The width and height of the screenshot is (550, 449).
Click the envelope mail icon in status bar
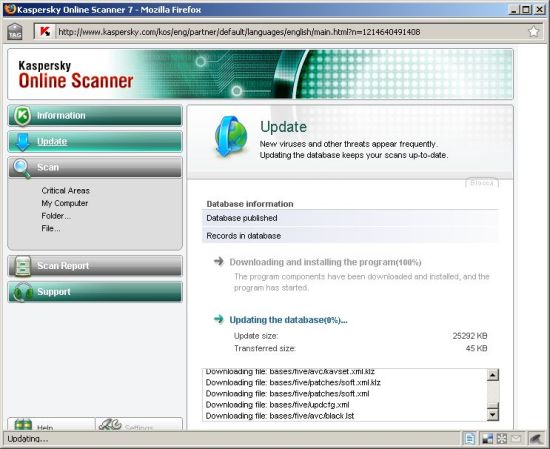516,438
